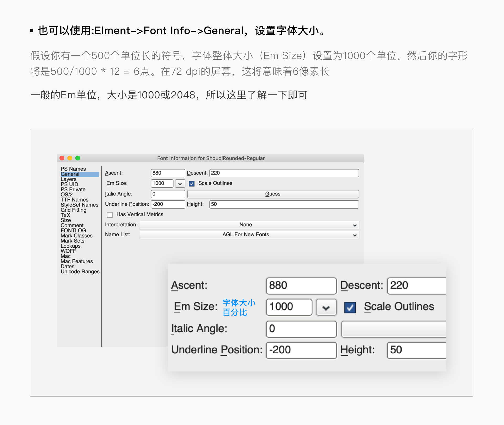
Task: Maximize the Font Information window
Action: pyautogui.click(x=78, y=158)
